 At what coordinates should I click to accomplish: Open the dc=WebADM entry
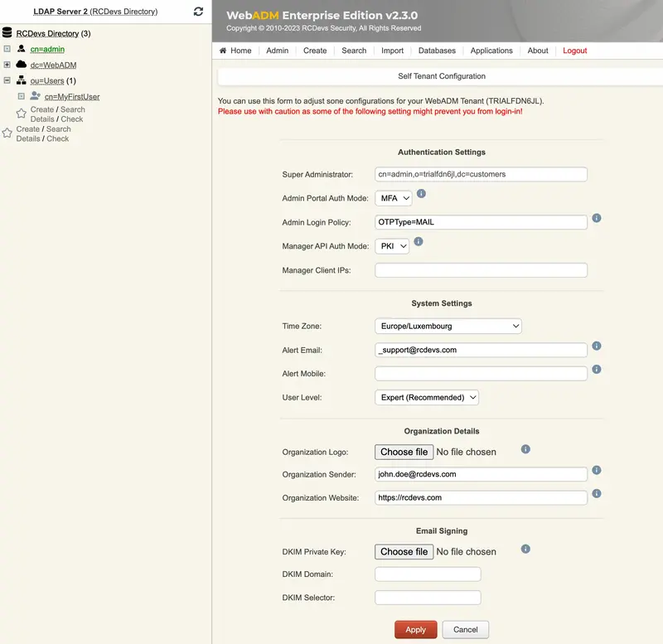[x=53, y=65]
